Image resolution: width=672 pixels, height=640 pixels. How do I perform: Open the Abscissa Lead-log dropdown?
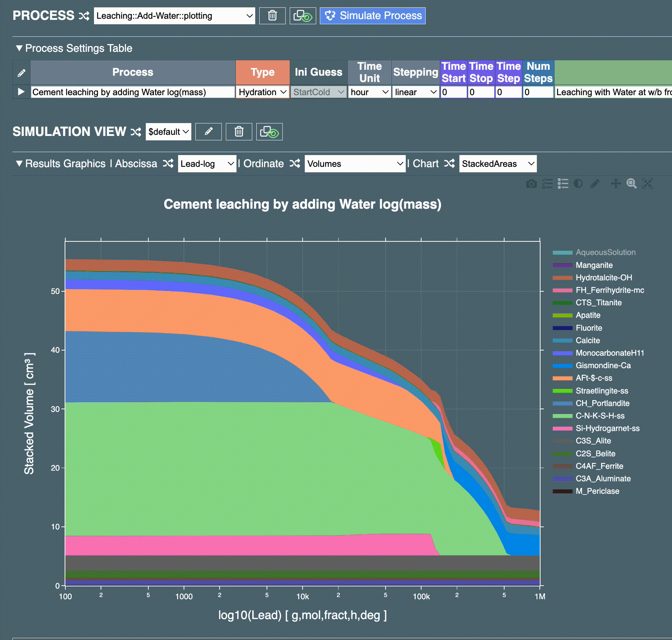click(207, 164)
